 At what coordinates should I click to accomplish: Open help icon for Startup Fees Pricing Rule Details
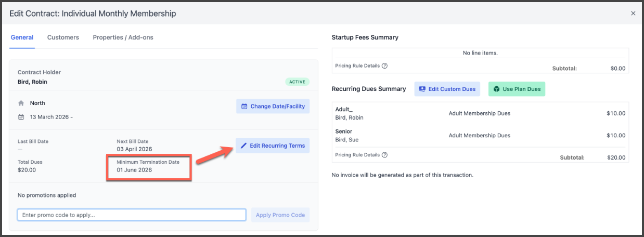tap(384, 66)
